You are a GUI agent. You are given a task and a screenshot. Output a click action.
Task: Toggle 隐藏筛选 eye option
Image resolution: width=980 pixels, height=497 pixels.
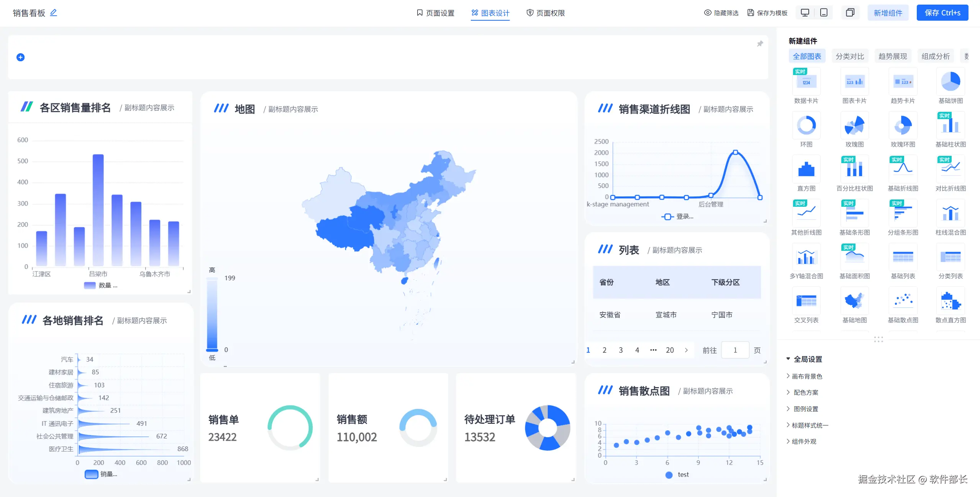[721, 13]
